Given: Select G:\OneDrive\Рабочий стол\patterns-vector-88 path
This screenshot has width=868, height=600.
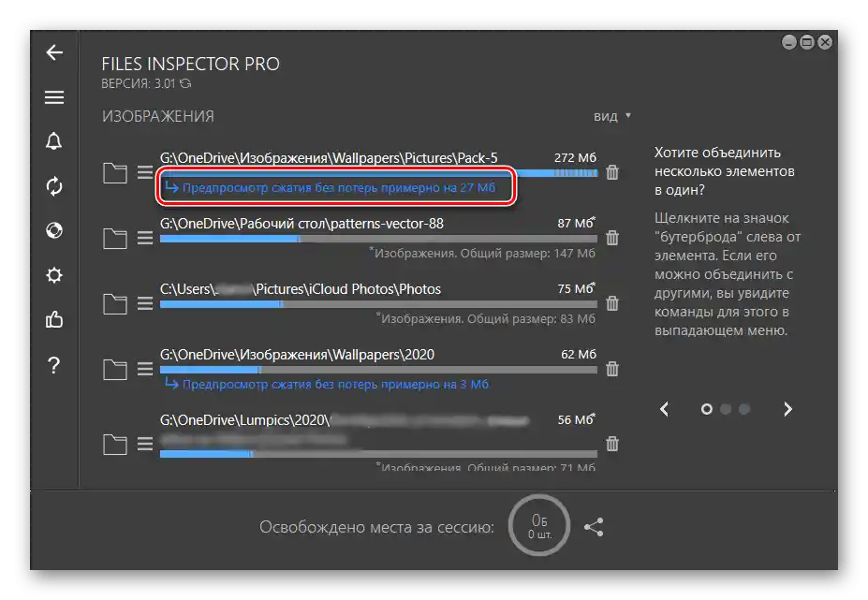Looking at the screenshot, I should pos(302,224).
